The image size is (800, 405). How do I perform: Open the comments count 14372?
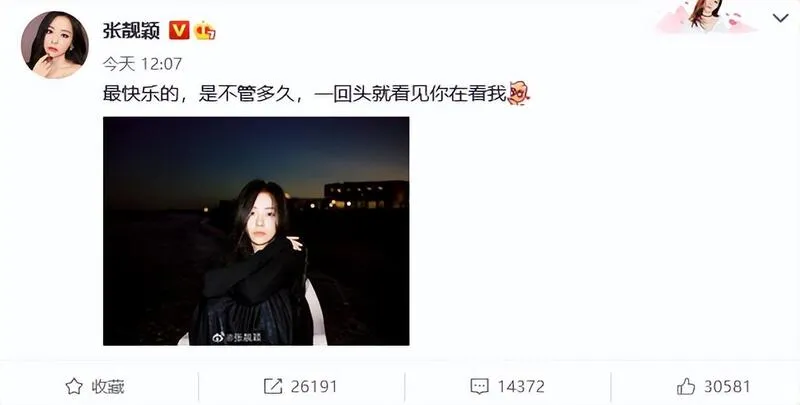(521, 387)
